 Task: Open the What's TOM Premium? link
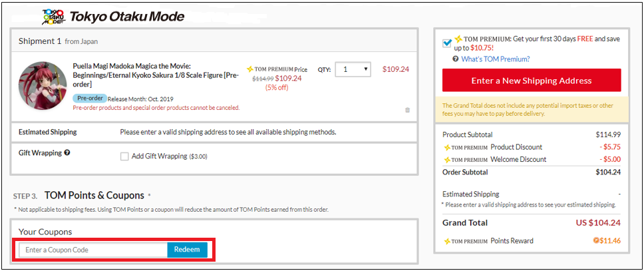point(496,59)
